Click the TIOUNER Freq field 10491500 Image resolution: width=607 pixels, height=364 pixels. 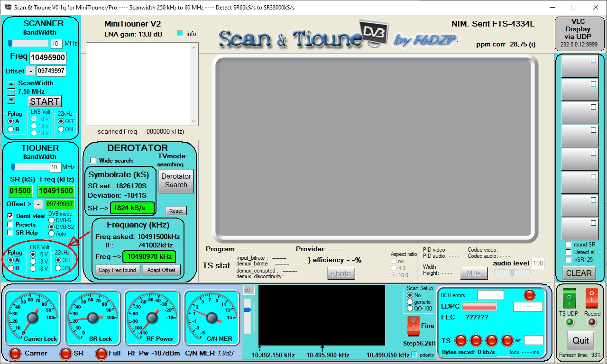coord(56,191)
